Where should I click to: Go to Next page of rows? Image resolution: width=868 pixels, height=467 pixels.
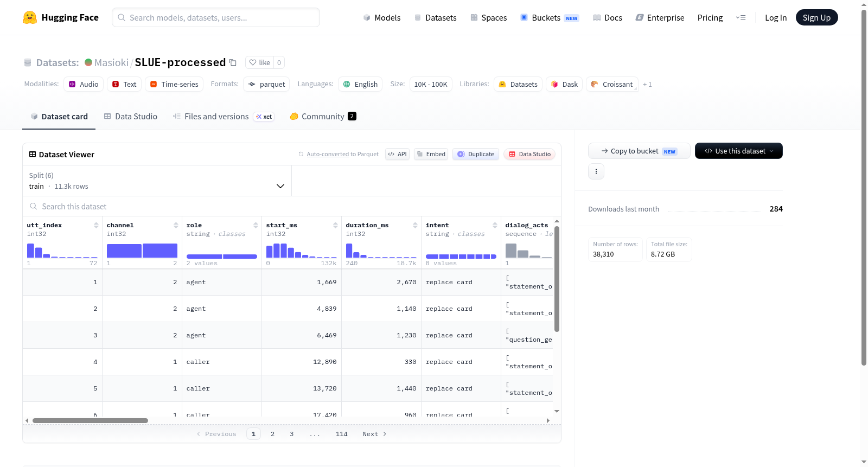tap(374, 434)
